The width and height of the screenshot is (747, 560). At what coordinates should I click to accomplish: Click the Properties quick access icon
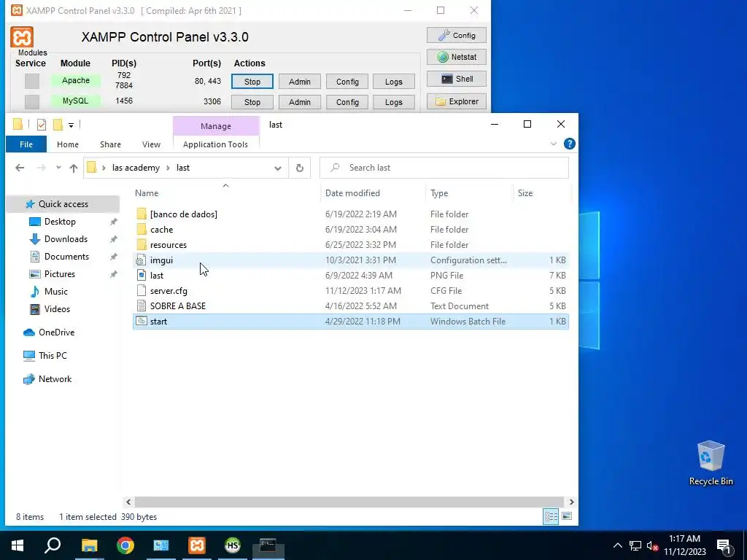(x=42, y=125)
